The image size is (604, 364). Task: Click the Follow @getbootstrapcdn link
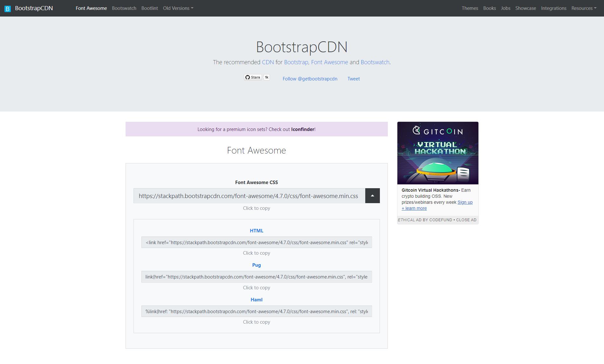[310, 79]
